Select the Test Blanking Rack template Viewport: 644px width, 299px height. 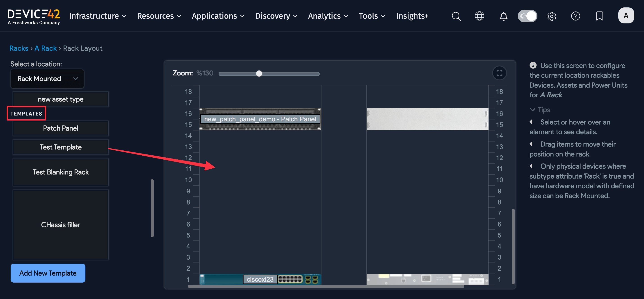click(x=60, y=172)
